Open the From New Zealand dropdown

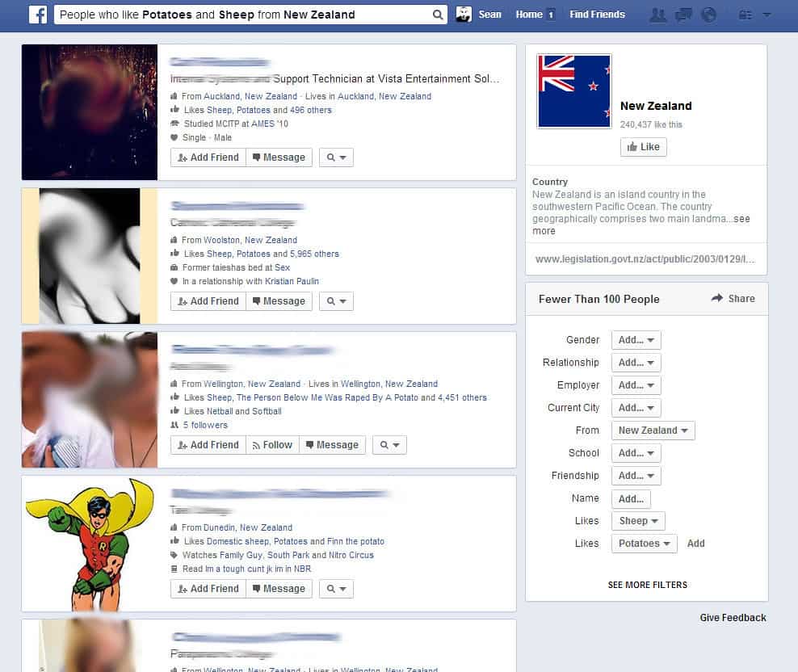(653, 430)
